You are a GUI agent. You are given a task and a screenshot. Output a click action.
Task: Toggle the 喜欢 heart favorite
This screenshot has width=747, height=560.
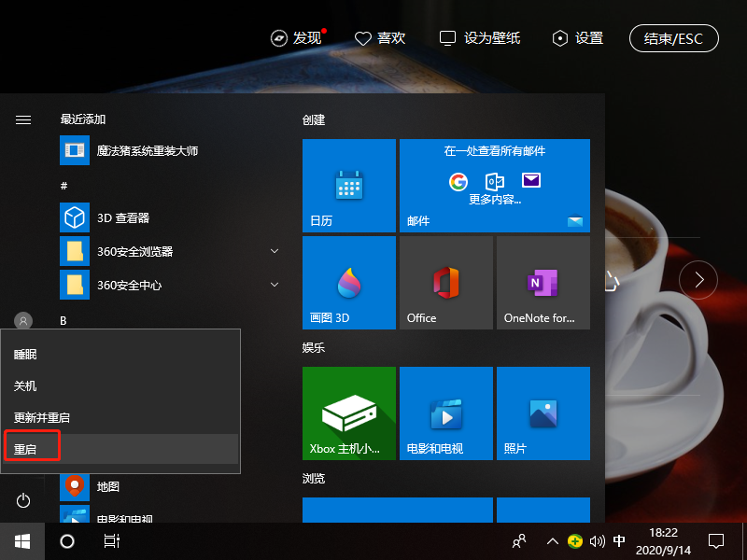tap(380, 38)
